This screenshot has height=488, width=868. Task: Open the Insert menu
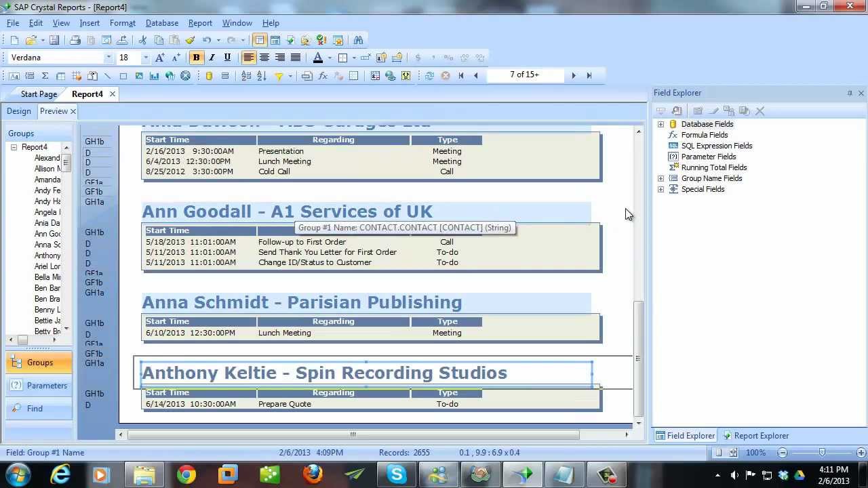pos(90,23)
